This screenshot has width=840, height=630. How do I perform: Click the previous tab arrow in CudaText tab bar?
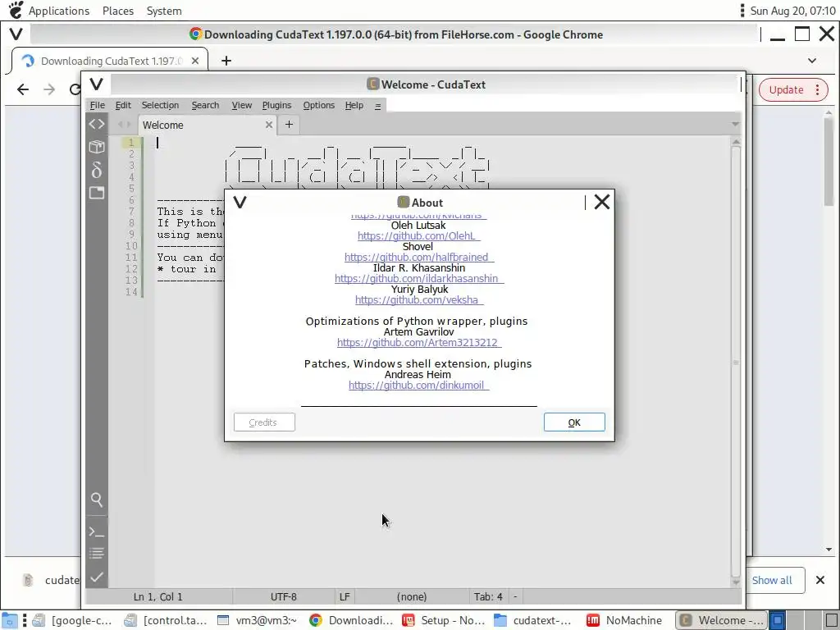(x=120, y=125)
